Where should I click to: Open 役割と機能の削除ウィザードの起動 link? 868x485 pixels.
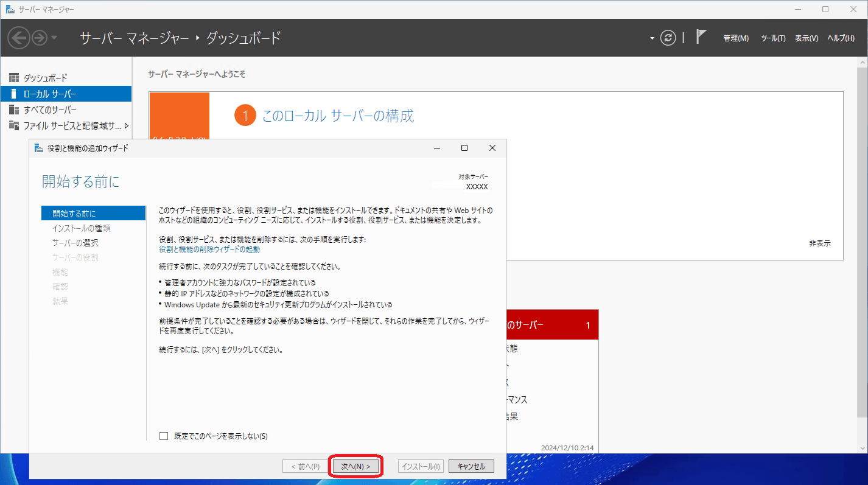tap(209, 249)
